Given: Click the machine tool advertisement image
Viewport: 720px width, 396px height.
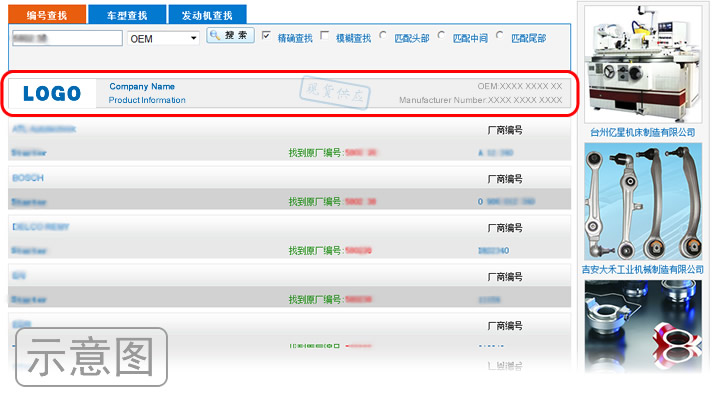Looking at the screenshot, I should [643, 64].
